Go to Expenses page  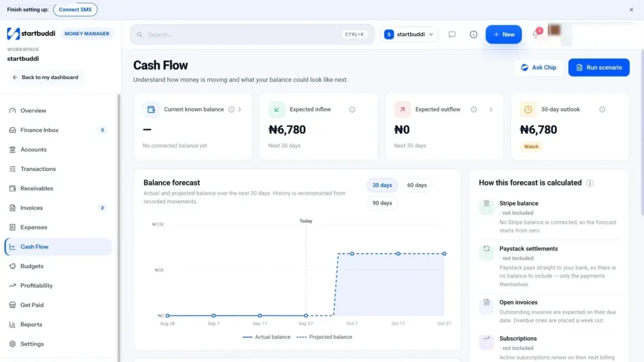[x=58, y=227]
